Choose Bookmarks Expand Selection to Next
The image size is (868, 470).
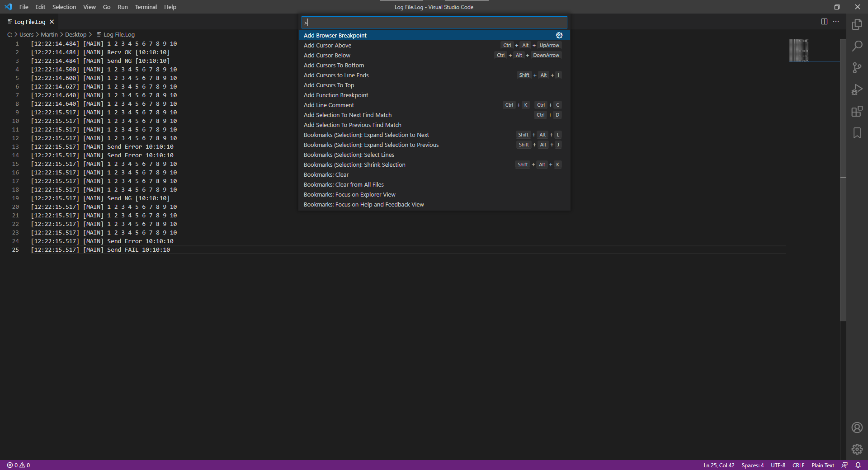pos(434,135)
